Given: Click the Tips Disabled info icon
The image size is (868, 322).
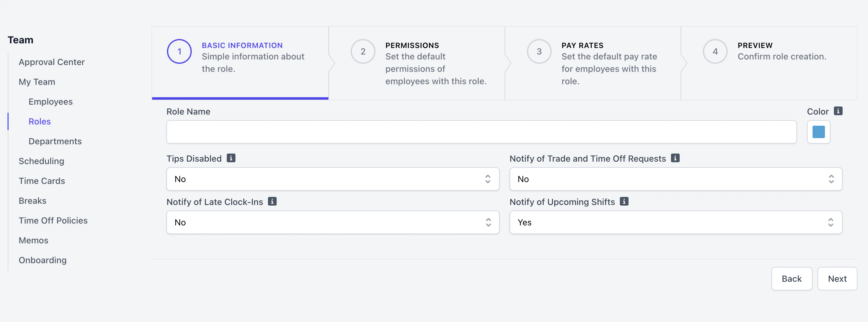Looking at the screenshot, I should (x=231, y=158).
